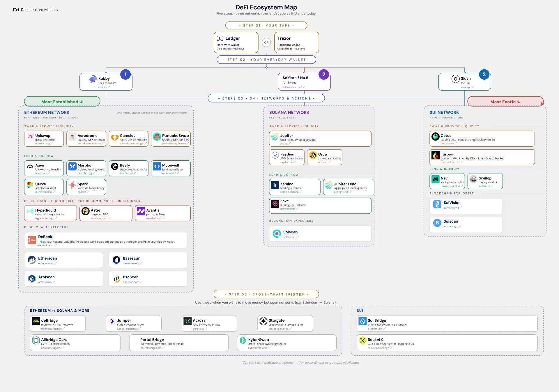This screenshot has width=559, height=392.
Task: Click the Navi icon
Action: (x=436, y=179)
